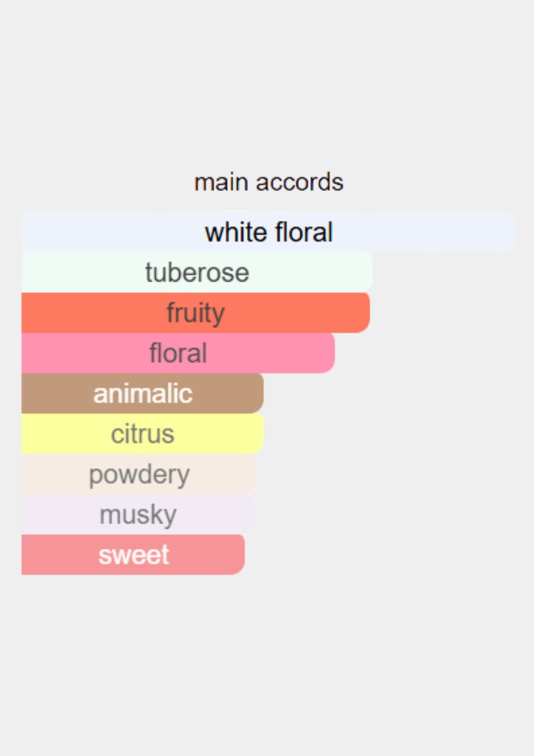This screenshot has height=756, width=534.
Task: Click the beige powdery accord bar
Action: (x=222, y=474)
